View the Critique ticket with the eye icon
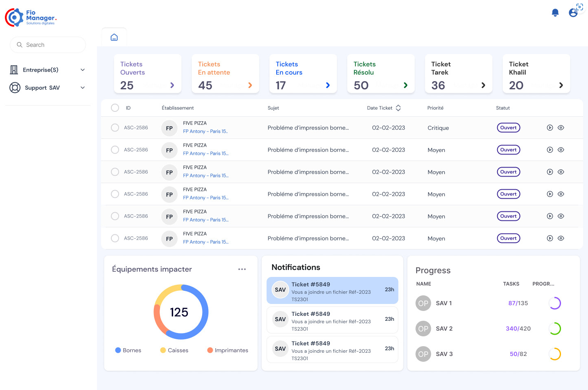Image resolution: width=588 pixels, height=390 pixels. pyautogui.click(x=561, y=128)
